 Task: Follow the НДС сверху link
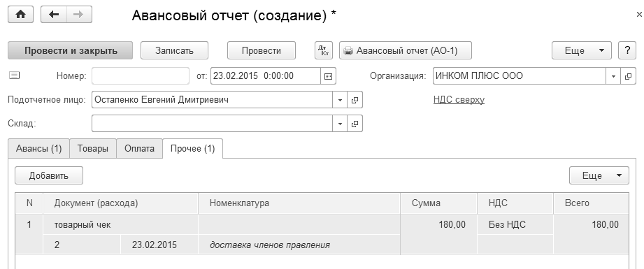pos(459,100)
